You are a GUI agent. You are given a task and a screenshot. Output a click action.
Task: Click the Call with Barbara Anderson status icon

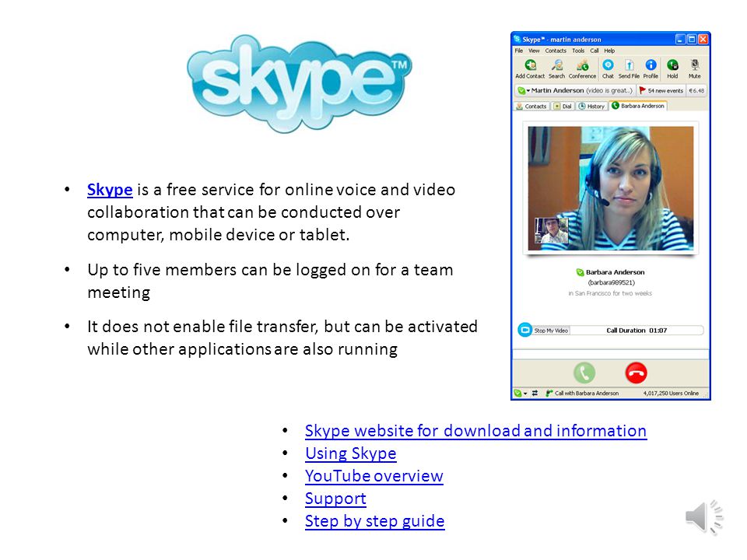coord(549,394)
